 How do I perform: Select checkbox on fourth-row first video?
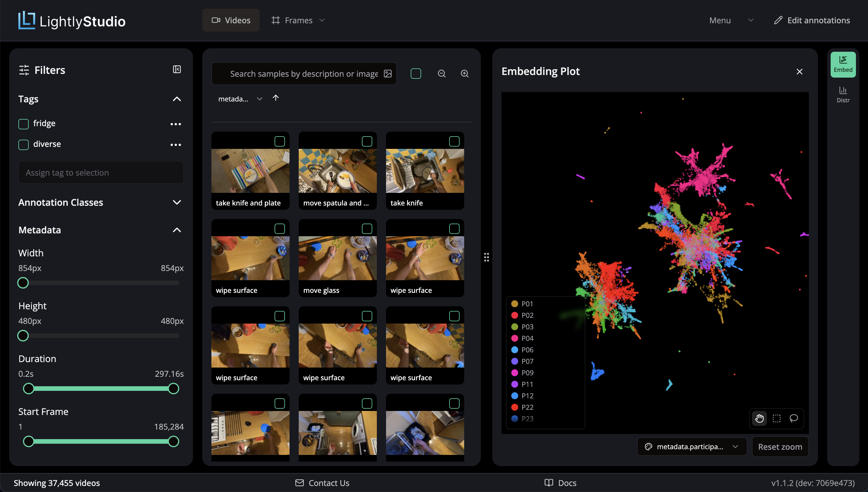coord(280,403)
